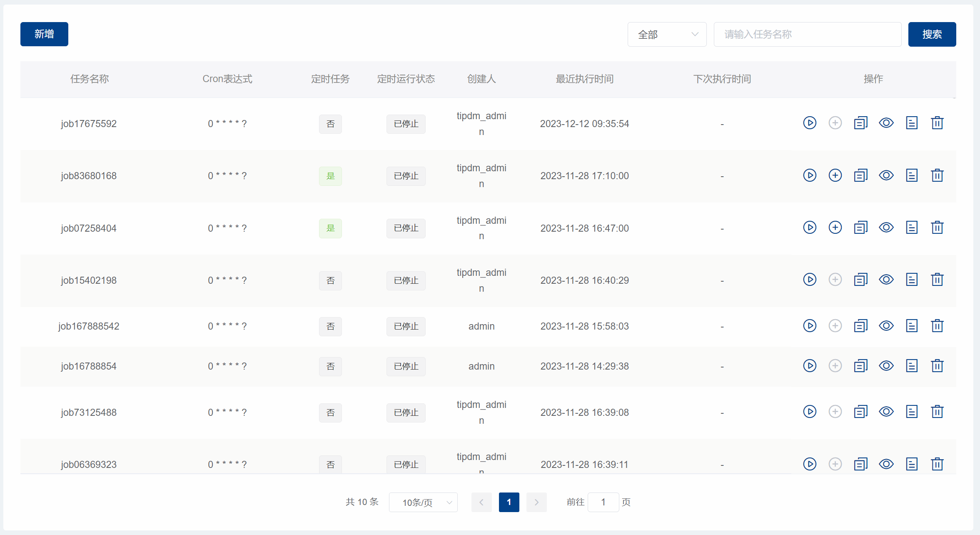Screen dimensions: 980x535
Task: Focus the task name search field
Action: (x=807, y=34)
